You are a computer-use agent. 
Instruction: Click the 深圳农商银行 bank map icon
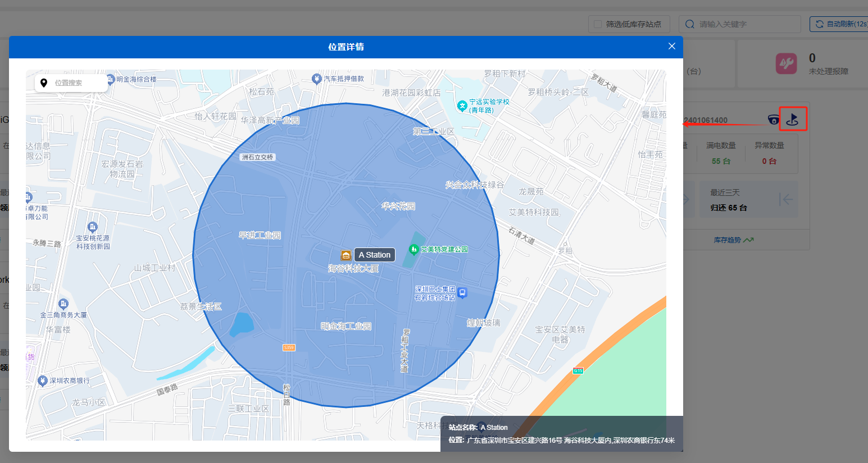(43, 381)
